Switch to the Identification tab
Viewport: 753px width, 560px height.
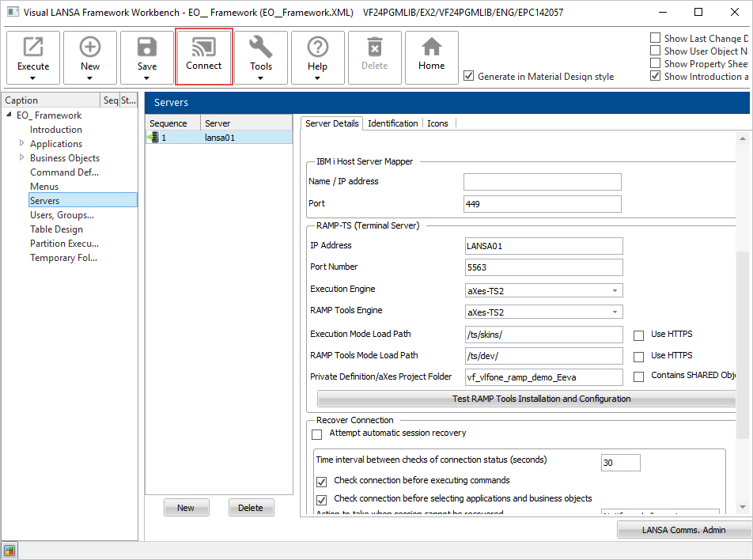click(392, 123)
